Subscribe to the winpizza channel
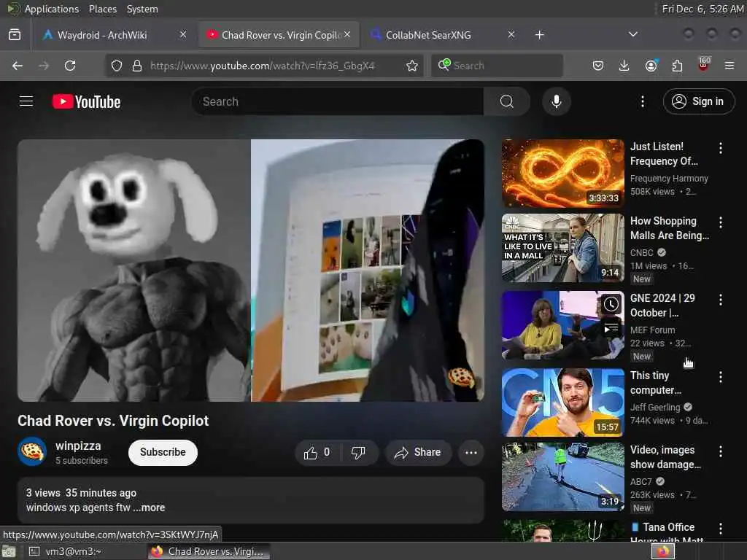Screen dimensions: 747x560 (x=163, y=452)
